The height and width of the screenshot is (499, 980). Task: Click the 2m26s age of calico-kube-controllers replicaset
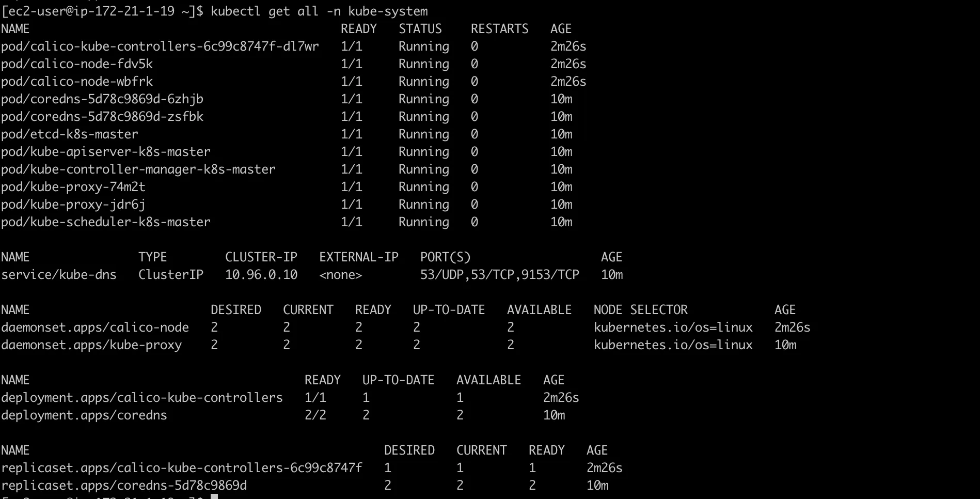click(x=605, y=468)
